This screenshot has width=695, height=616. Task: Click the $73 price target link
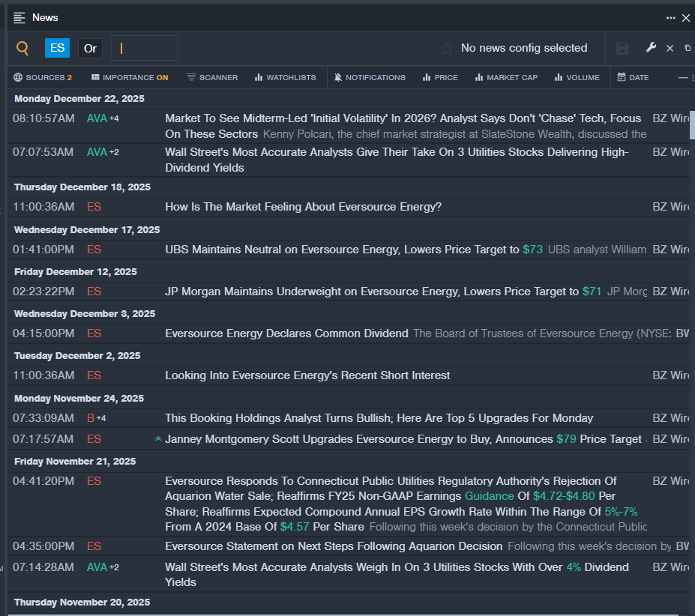(533, 250)
